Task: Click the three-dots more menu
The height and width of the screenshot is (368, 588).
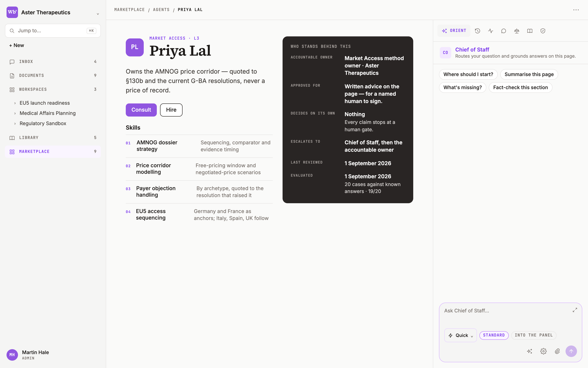Action: 576,10
